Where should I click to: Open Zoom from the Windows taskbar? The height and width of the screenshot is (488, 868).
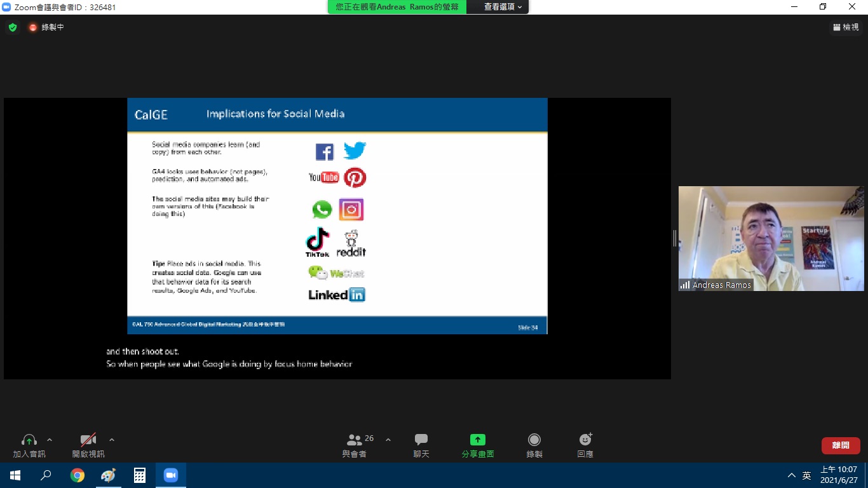click(170, 475)
